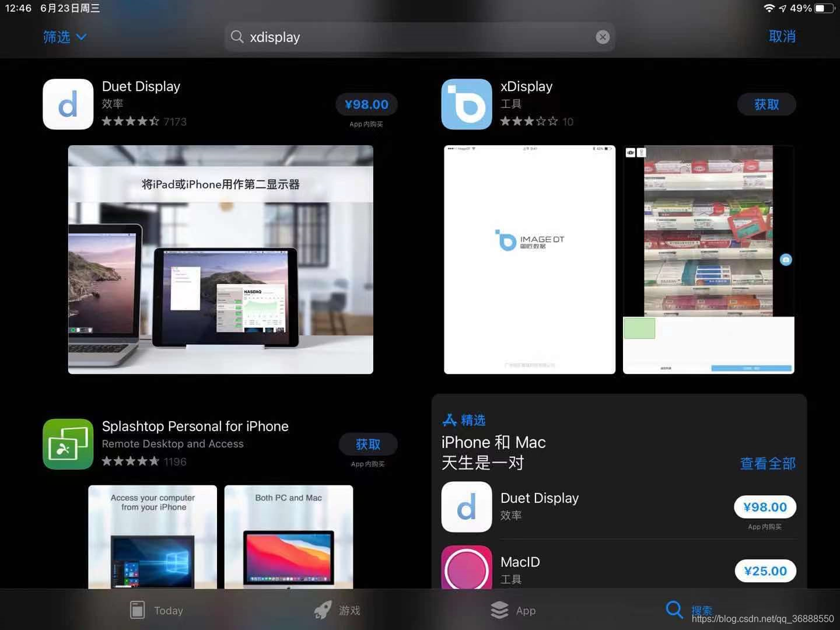Screen dimensions: 840x630
Task: Click the Splashtop 1196 ratings stars
Action: point(144,461)
